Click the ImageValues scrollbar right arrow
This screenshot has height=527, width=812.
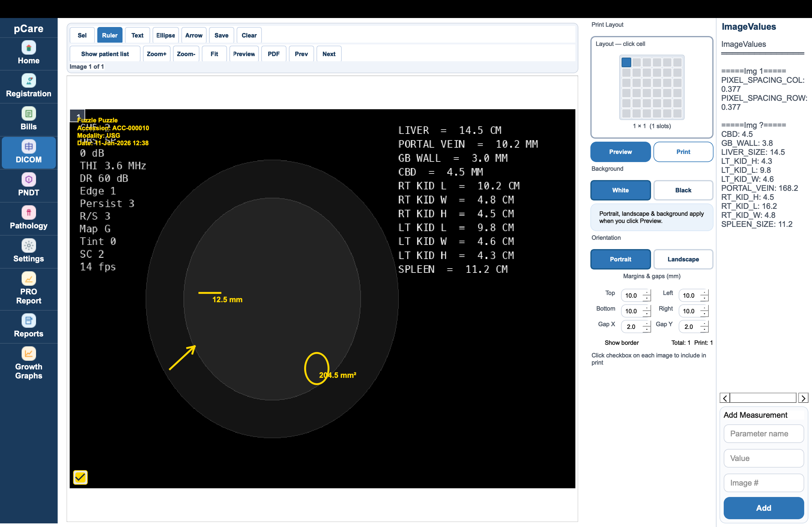[x=803, y=398]
